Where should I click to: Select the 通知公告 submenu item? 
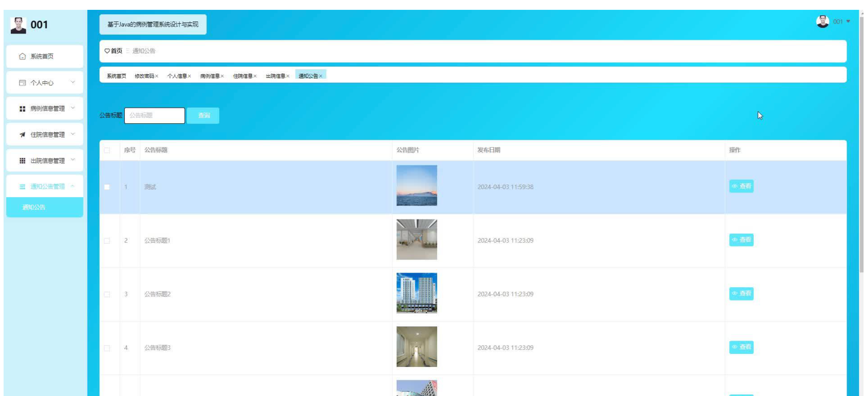[x=45, y=207]
